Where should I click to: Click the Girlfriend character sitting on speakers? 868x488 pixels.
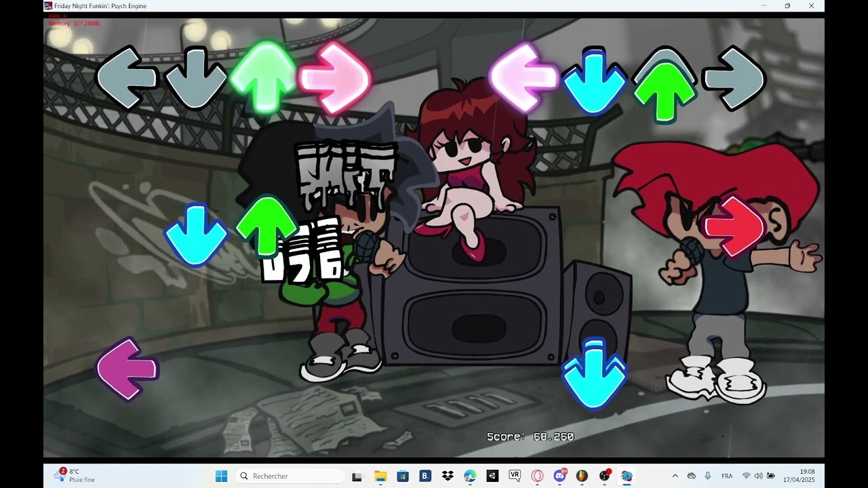[475, 169]
